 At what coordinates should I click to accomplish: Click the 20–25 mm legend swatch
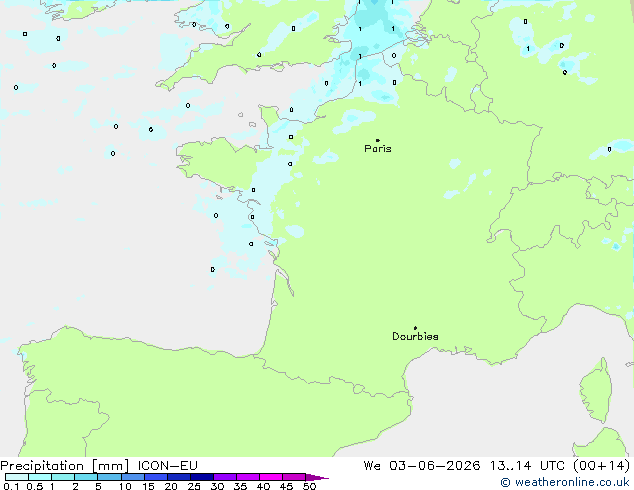coord(179,477)
